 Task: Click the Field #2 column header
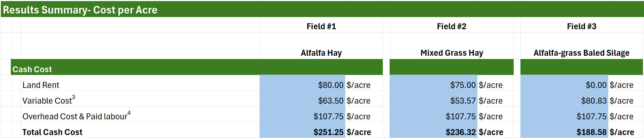point(452,26)
